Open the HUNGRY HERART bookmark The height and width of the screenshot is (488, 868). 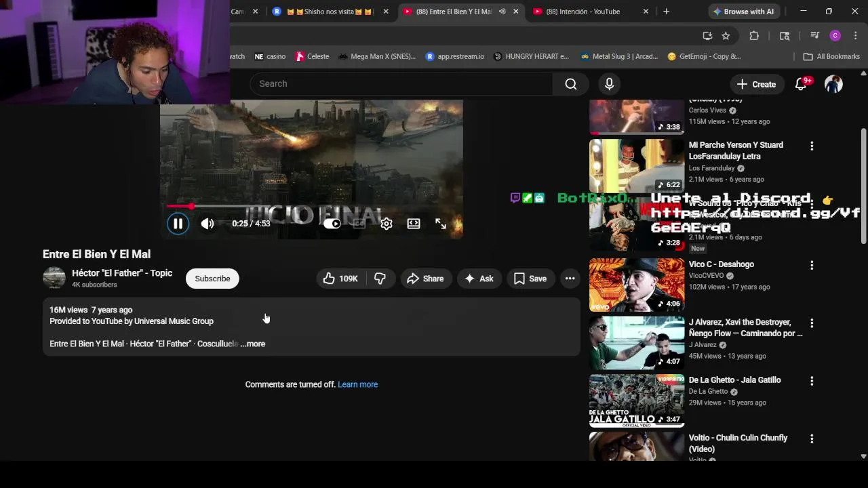[531, 56]
